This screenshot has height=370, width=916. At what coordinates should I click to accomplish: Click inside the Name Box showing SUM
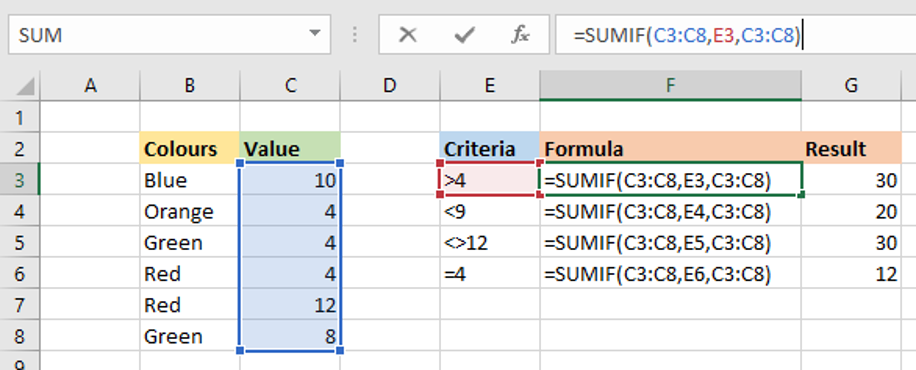[158, 35]
